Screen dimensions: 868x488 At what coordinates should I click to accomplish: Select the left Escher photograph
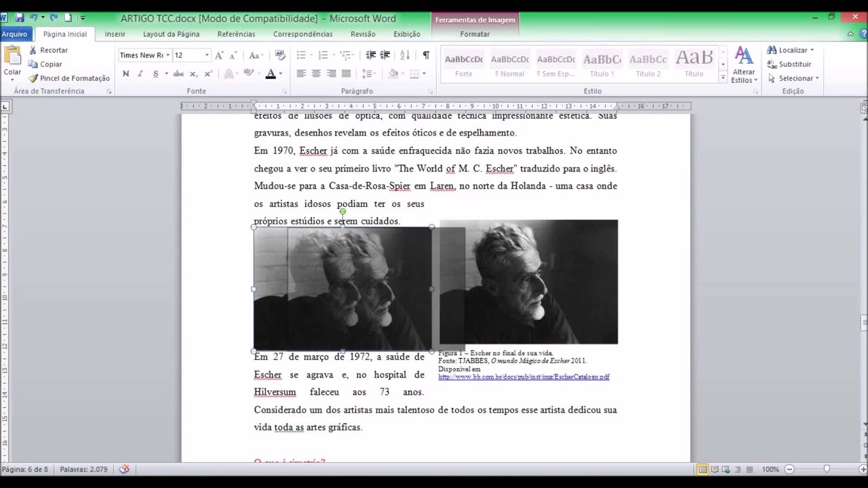tap(342, 289)
